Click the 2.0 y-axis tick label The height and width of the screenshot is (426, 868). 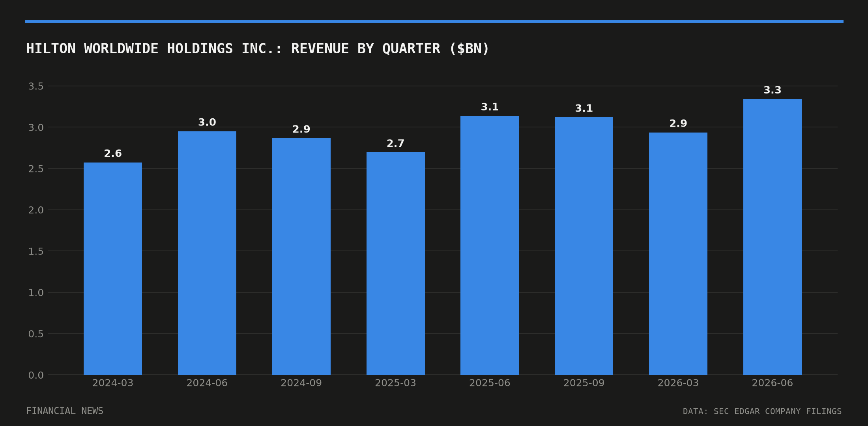point(36,210)
